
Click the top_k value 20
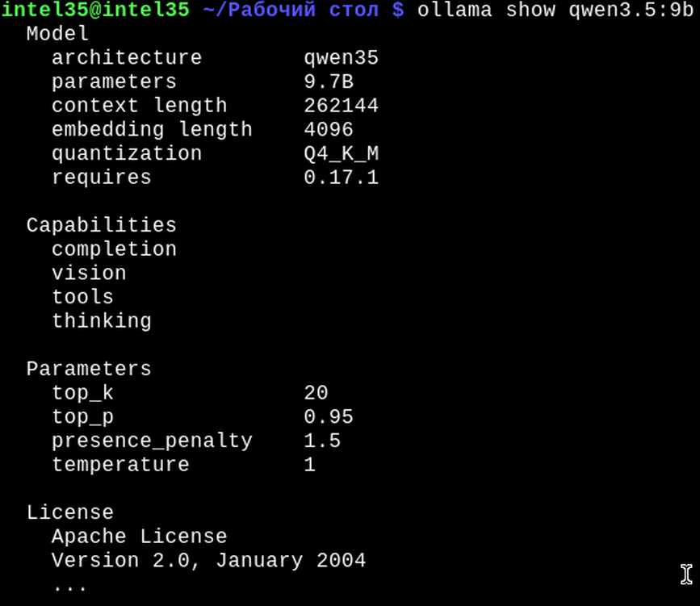(316, 393)
